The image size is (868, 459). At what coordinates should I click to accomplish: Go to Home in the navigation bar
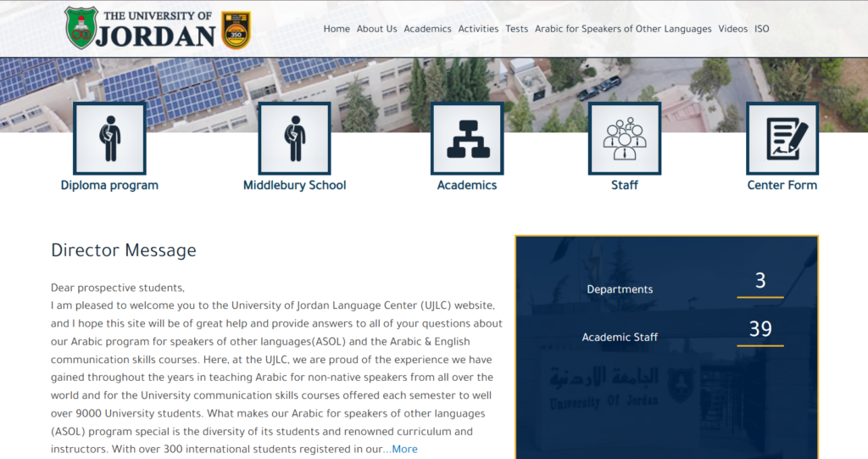[x=337, y=29]
